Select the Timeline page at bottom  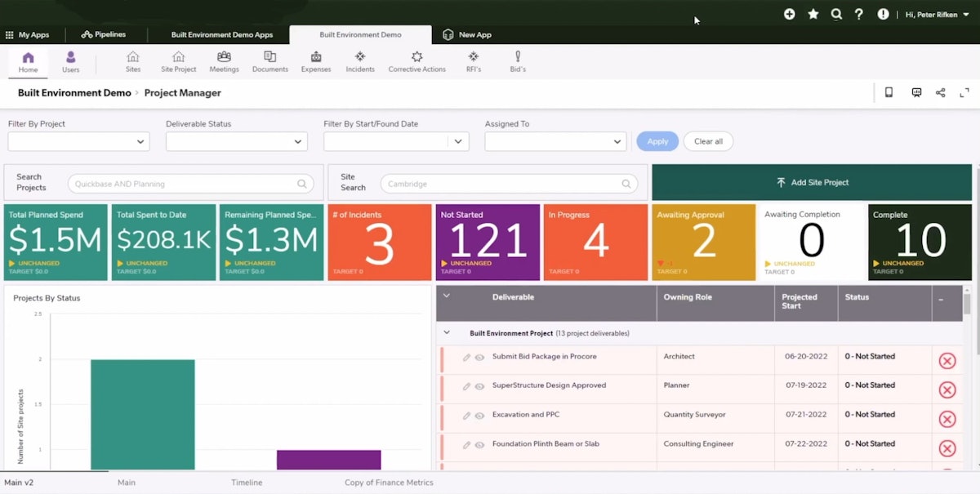247,482
